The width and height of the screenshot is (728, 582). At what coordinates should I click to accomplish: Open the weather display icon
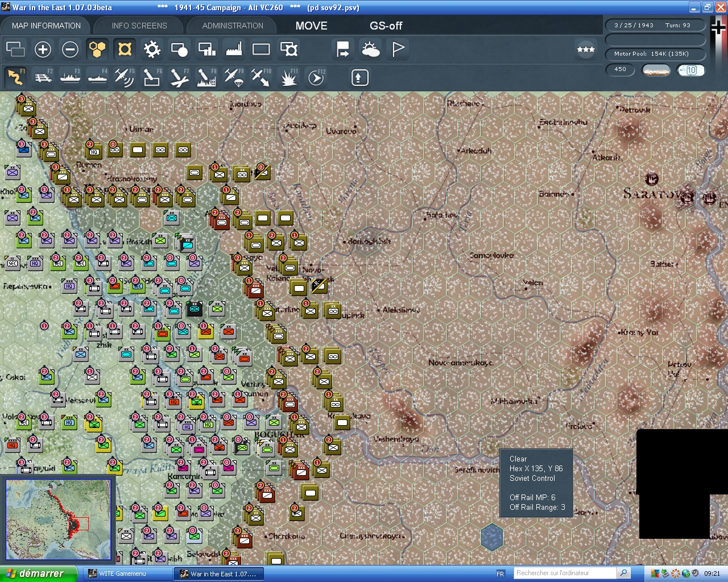click(x=370, y=49)
